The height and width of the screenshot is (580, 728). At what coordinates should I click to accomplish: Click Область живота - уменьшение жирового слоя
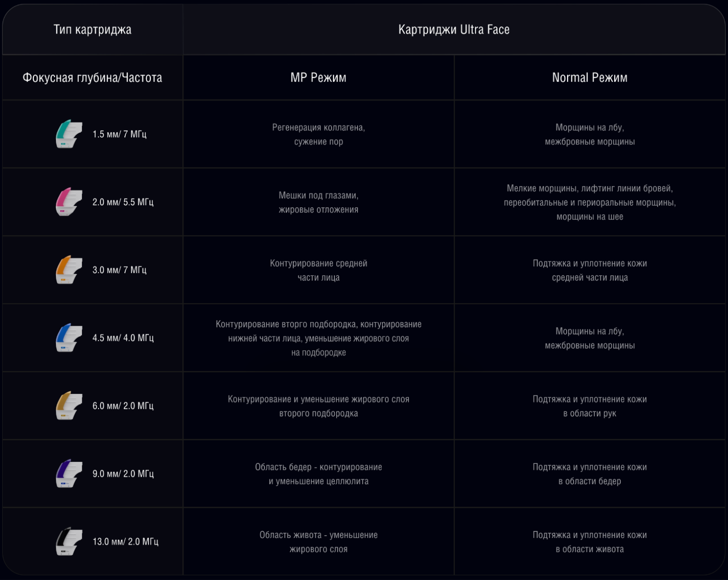(x=318, y=542)
